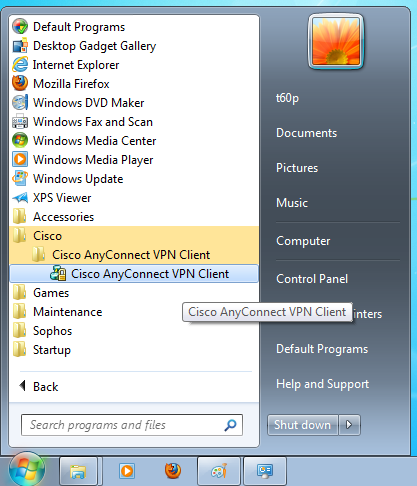Collapse the Cisco AnyConnect VPN Client subfolder
This screenshot has height=486, width=417.
coord(134,255)
